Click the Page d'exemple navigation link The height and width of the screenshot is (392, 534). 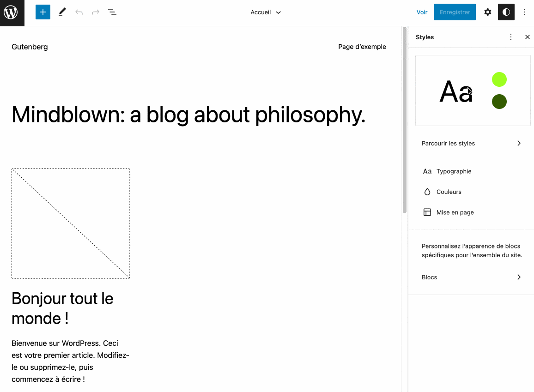coord(362,47)
